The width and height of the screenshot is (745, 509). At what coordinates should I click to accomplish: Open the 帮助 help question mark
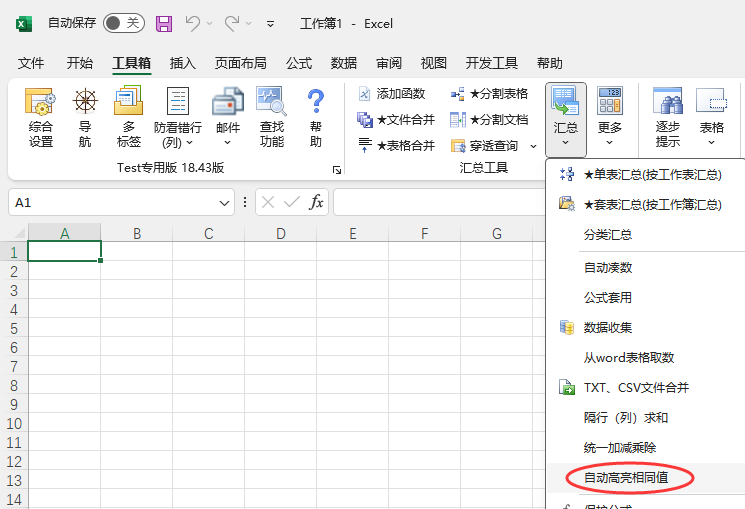(x=316, y=118)
